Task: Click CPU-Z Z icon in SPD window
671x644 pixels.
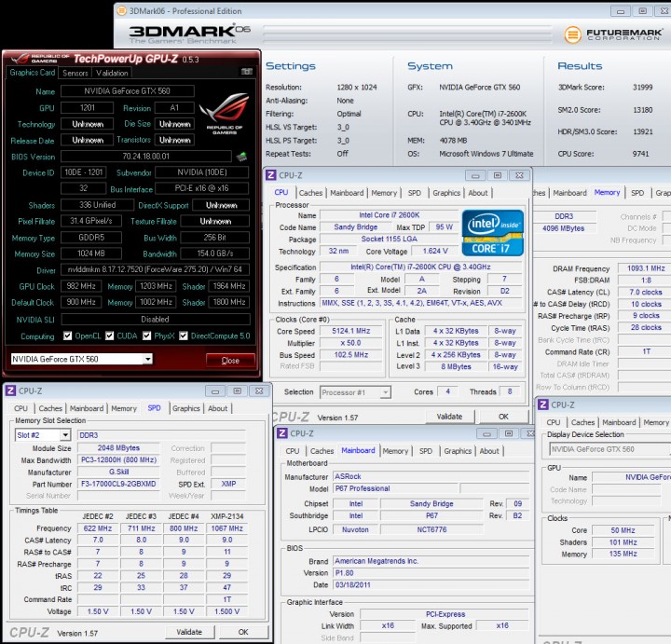Action: pos(10,391)
